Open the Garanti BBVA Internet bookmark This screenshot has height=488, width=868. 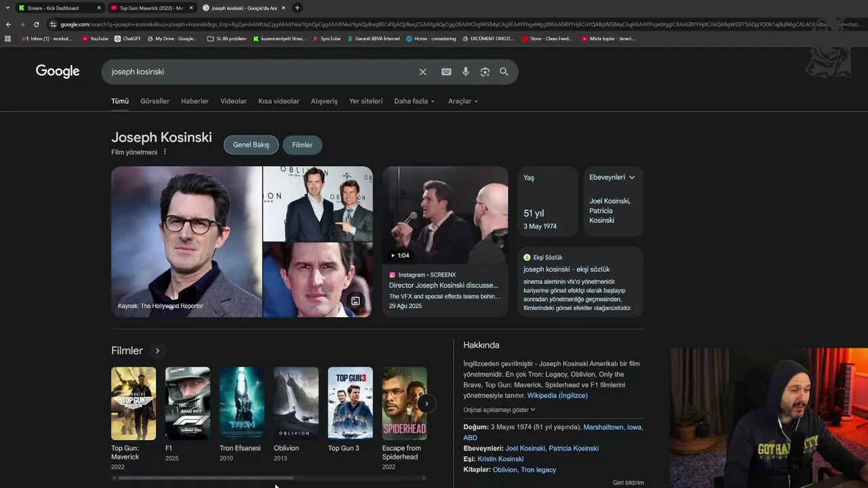click(373, 39)
